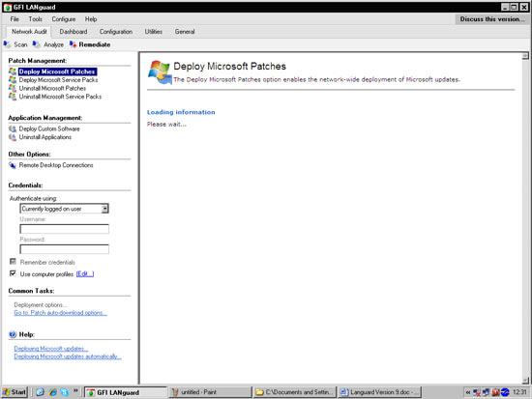Click the Show Desktop quick launch icon
Viewport: 532px width, 399px height.
[40, 392]
